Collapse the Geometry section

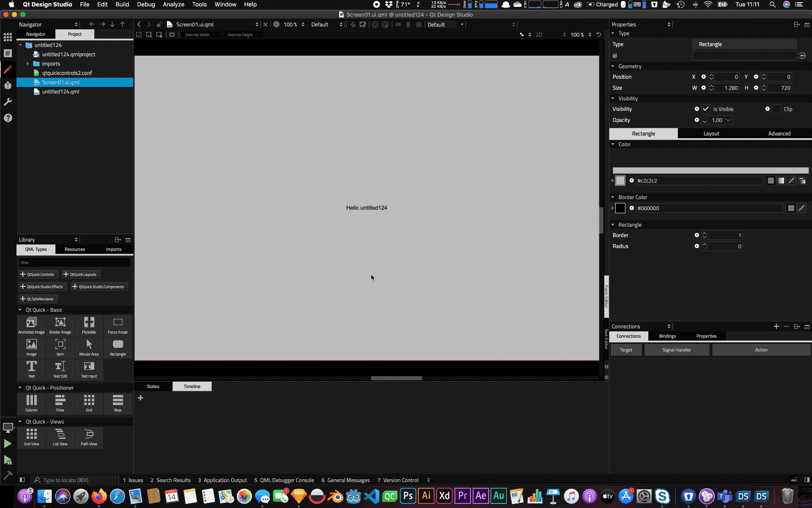613,66
